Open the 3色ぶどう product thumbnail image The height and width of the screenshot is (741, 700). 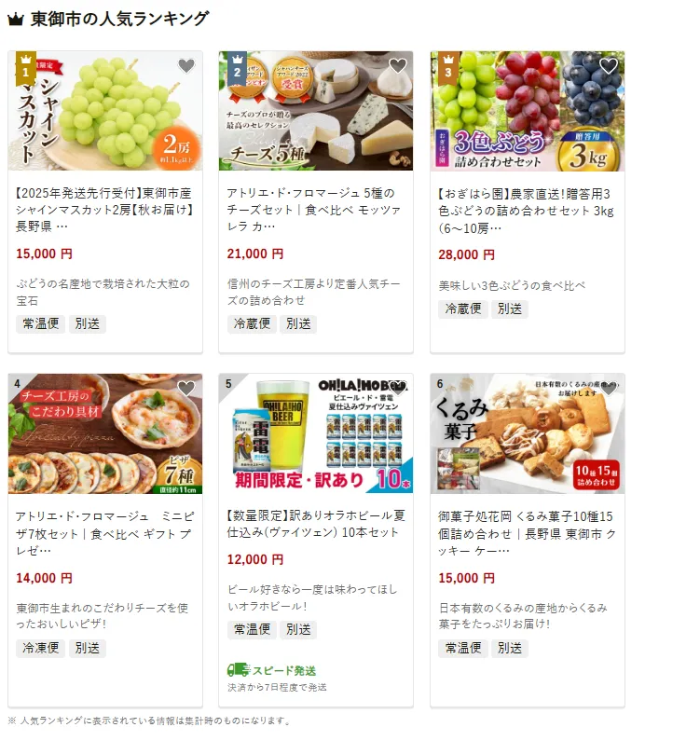point(528,111)
